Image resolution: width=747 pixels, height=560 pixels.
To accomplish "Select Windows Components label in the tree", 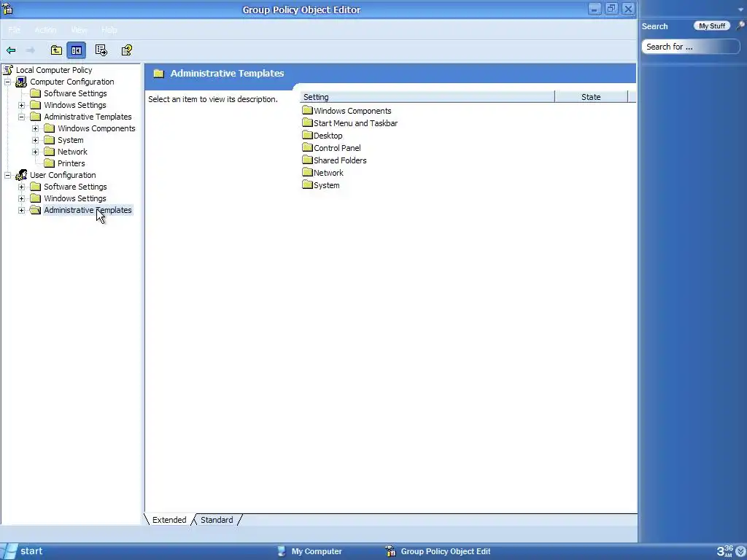I will [x=96, y=128].
